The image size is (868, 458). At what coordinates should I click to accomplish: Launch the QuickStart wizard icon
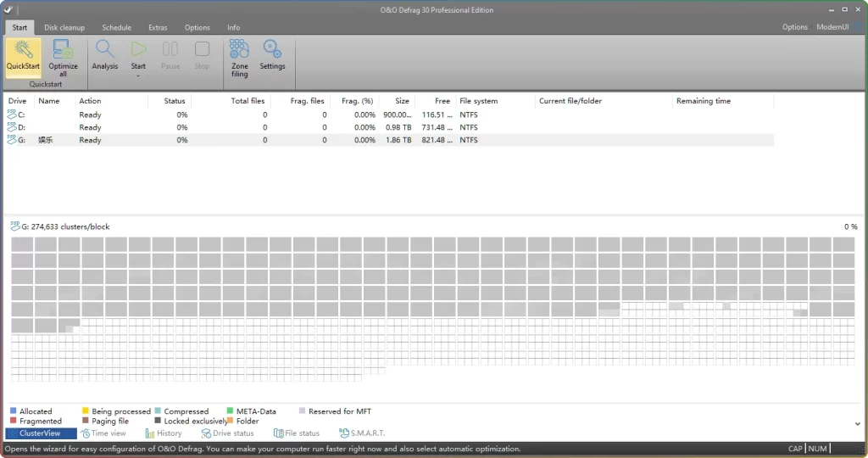point(23,50)
